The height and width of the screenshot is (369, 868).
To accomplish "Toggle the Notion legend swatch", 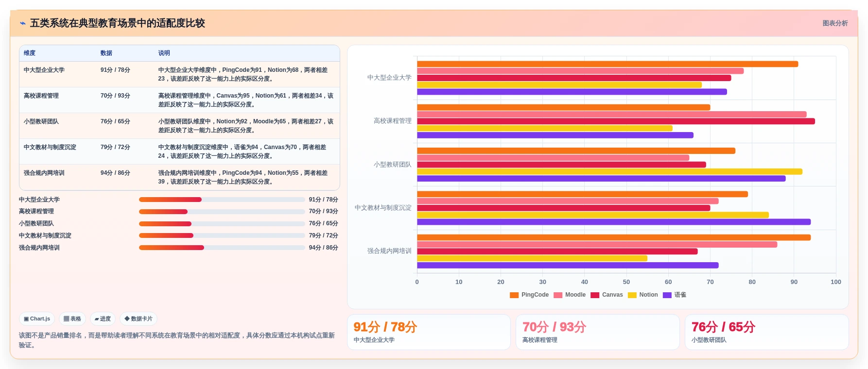I will [632, 295].
